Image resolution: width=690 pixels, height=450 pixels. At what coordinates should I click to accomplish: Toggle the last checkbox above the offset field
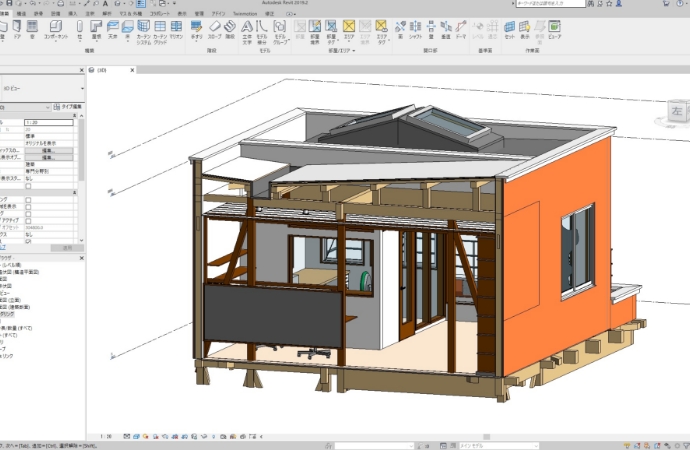28,220
